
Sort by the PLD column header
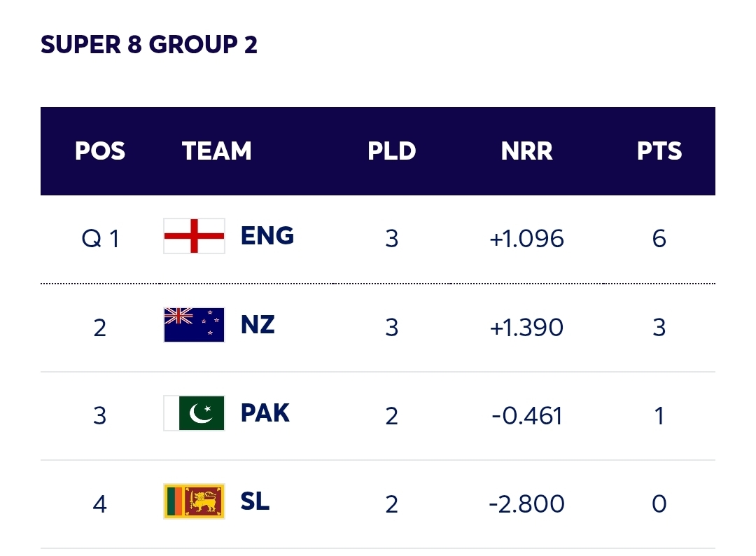(x=391, y=151)
